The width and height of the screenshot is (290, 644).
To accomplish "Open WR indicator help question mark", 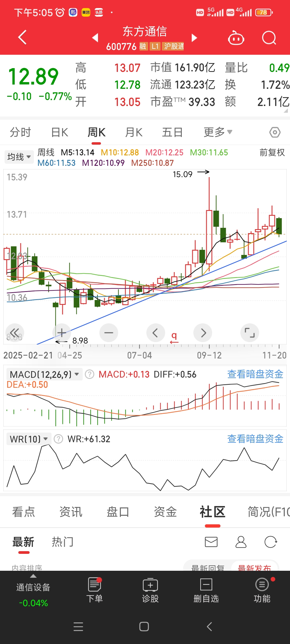I will coord(58,439).
